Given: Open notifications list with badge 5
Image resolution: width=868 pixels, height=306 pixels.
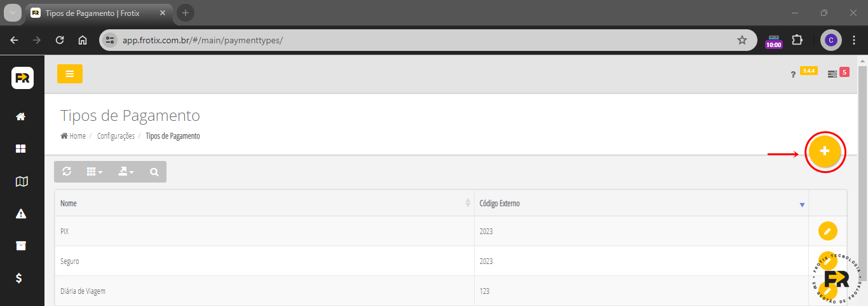Looking at the screenshot, I should point(832,74).
